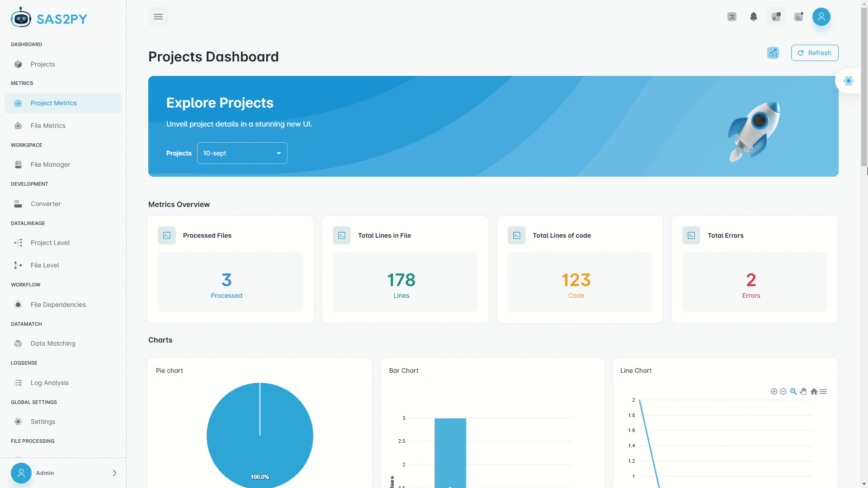Open the messages icon in header
The width and height of the screenshot is (868, 488).
pyautogui.click(x=798, y=17)
